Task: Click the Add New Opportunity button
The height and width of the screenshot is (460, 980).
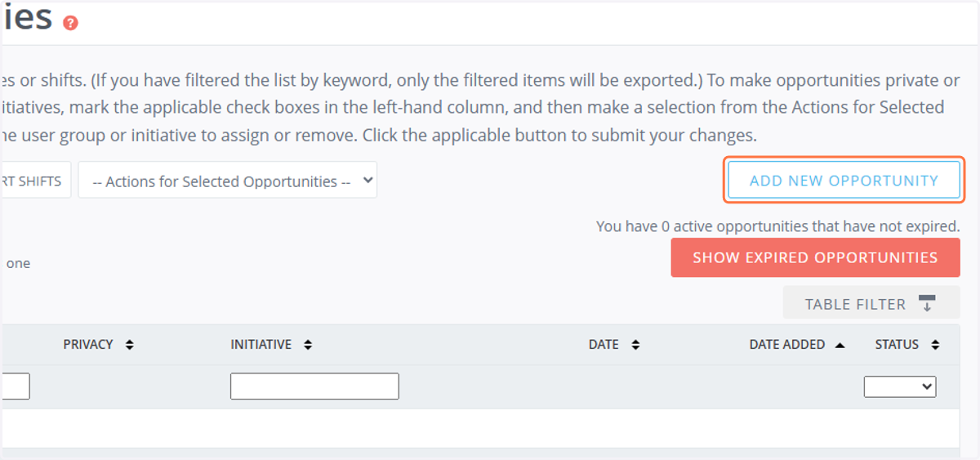Action: pyautogui.click(x=844, y=181)
